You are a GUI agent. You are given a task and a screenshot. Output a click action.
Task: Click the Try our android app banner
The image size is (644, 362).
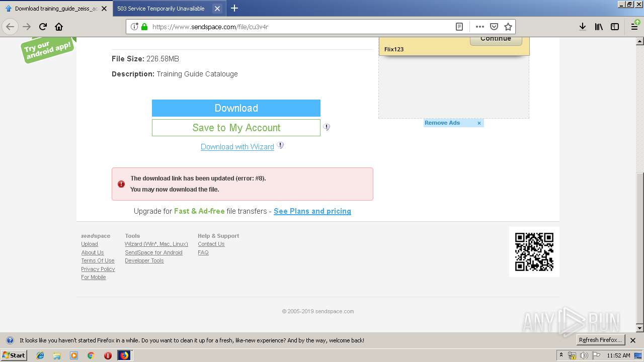tap(49, 49)
